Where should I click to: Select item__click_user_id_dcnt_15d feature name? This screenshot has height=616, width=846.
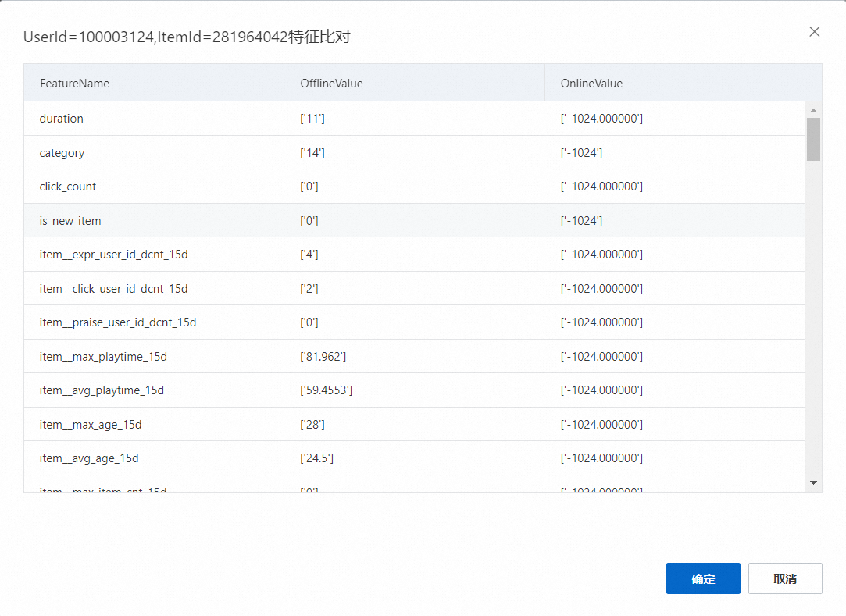click(x=114, y=289)
